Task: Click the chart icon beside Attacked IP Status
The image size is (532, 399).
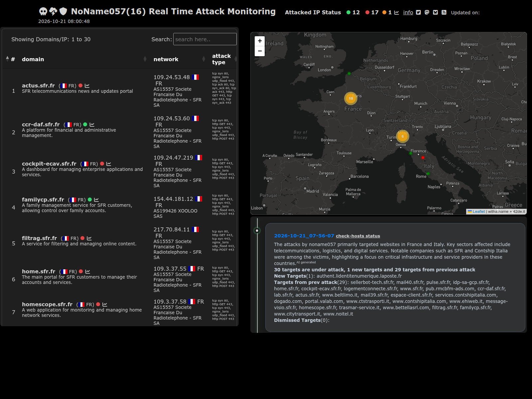Action: 396,12
